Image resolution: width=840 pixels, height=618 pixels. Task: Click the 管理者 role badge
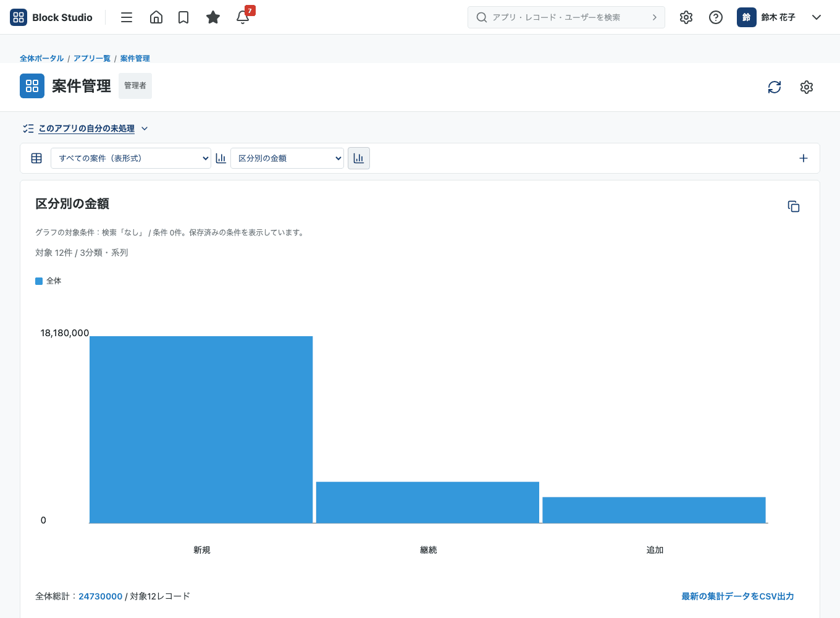[135, 86]
